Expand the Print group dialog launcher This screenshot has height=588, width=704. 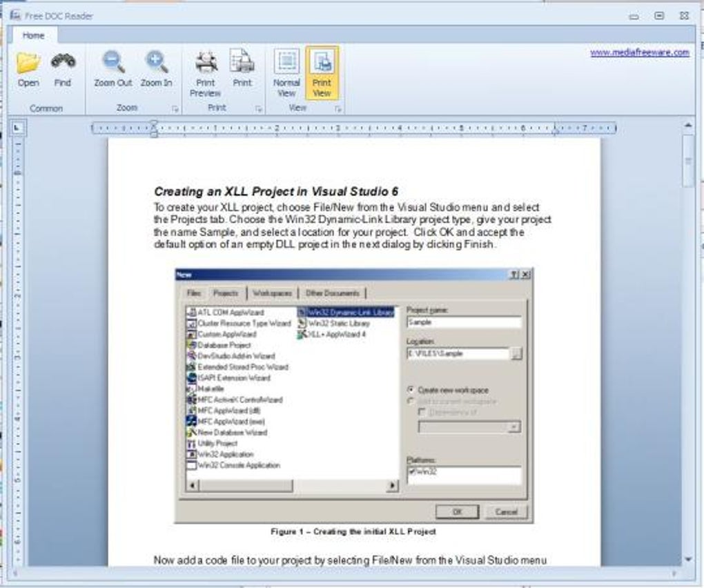click(x=258, y=108)
